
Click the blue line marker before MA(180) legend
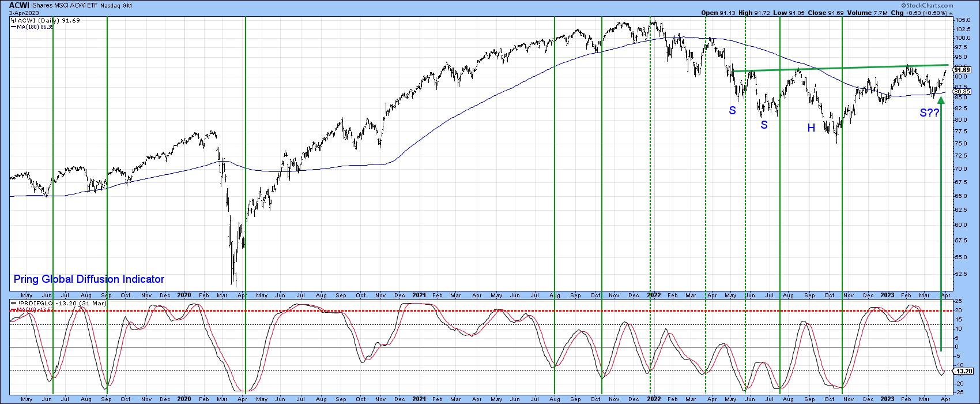[x=14, y=27]
